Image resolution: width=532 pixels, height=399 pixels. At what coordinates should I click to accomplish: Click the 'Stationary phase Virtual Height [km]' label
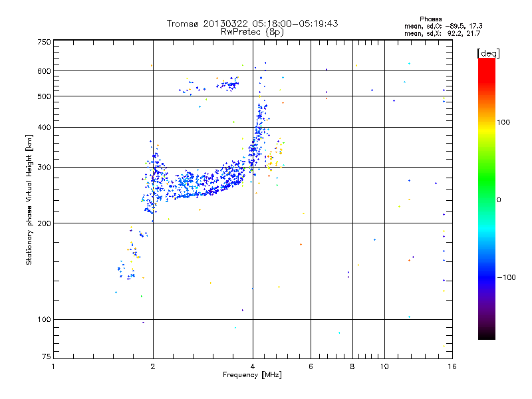[x=29, y=200]
